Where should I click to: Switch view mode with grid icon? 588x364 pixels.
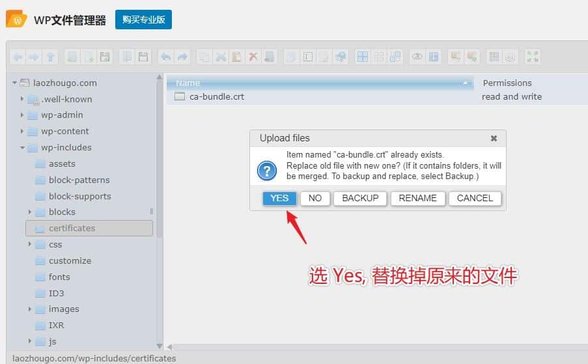click(494, 57)
